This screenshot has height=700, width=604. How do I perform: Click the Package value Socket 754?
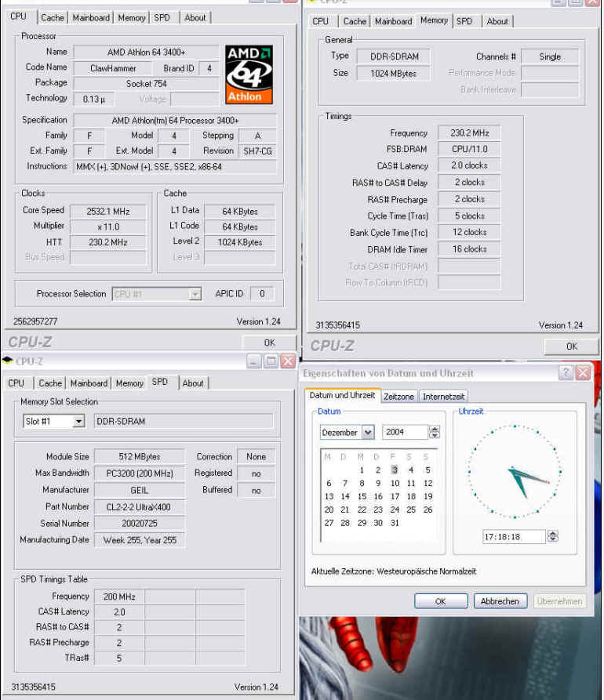(147, 83)
